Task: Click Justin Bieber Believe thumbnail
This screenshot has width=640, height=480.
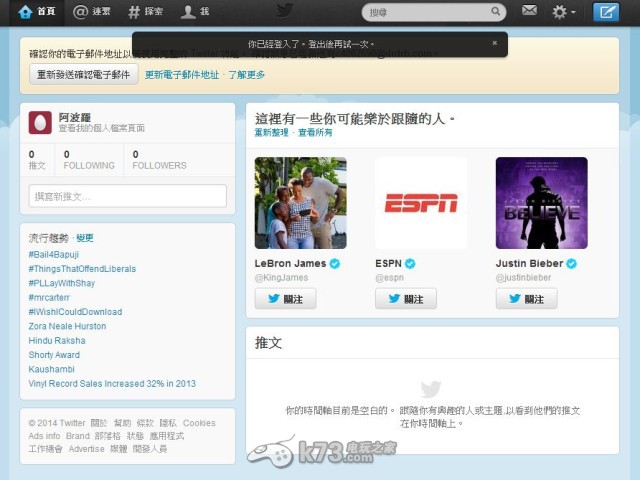Action: (541, 203)
